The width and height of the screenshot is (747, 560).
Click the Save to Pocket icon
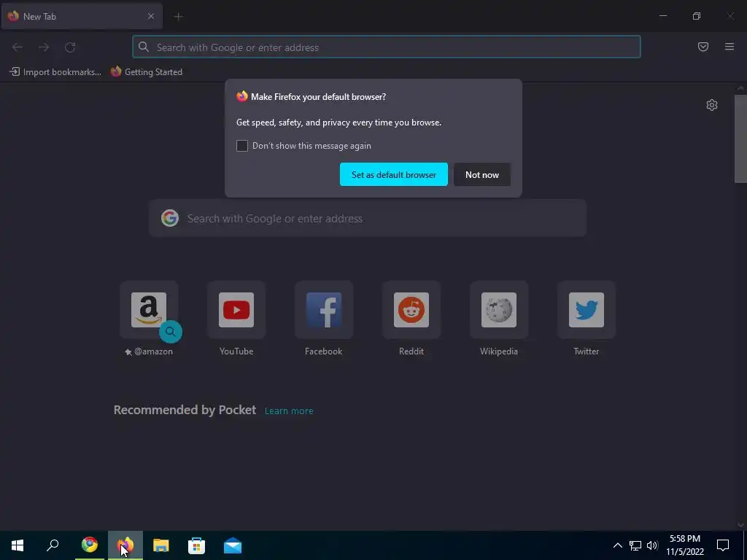pyautogui.click(x=703, y=47)
